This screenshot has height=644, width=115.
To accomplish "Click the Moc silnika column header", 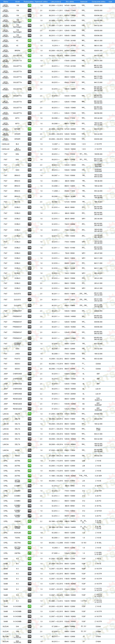I will [70, 1].
